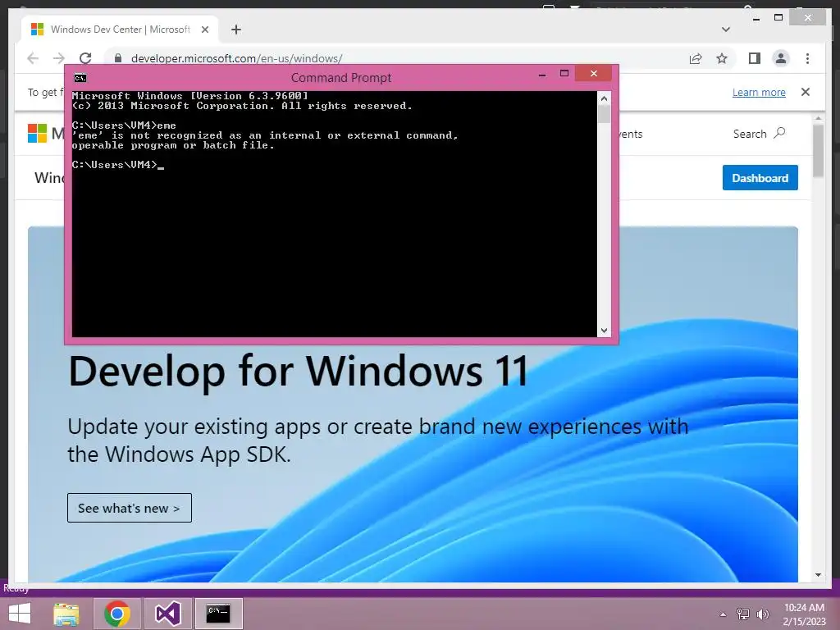Viewport: 840px width, 630px height.
Task: Click the Command Prompt title bar
Action: [x=340, y=78]
